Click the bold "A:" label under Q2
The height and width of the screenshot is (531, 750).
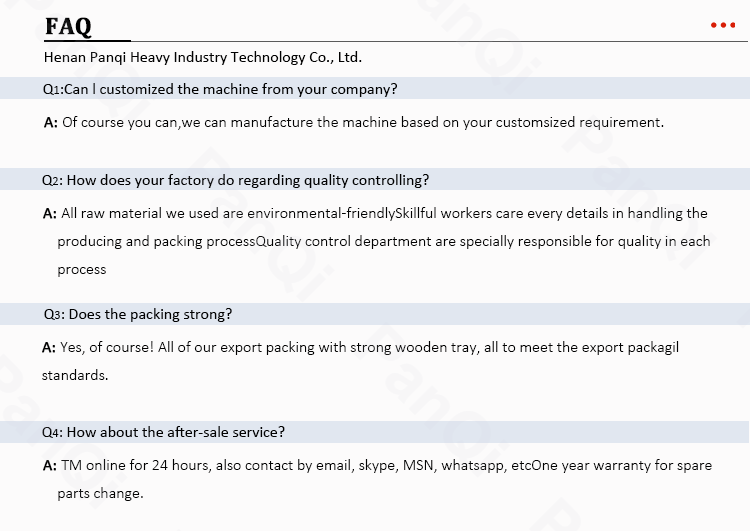(49, 213)
